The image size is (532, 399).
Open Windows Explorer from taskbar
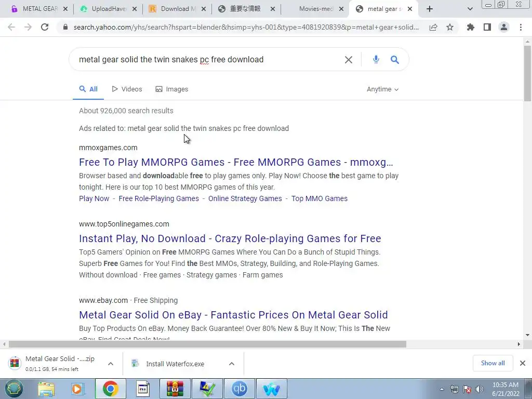tap(46, 389)
